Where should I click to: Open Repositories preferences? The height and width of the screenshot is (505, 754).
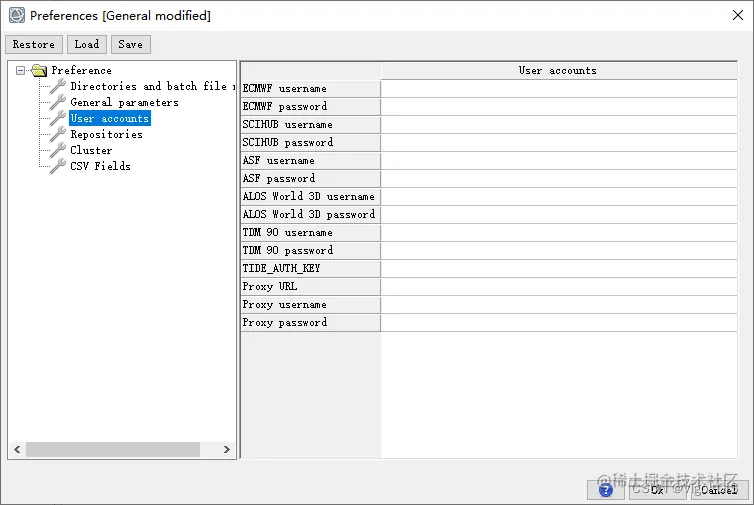point(106,134)
